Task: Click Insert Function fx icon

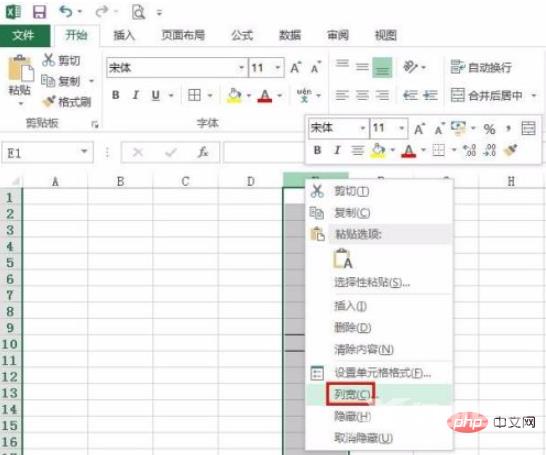Action: [203, 152]
